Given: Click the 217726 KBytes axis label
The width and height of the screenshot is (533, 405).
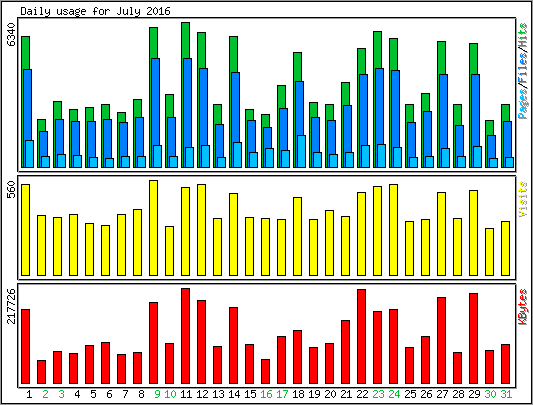Looking at the screenshot, I should point(12,306).
